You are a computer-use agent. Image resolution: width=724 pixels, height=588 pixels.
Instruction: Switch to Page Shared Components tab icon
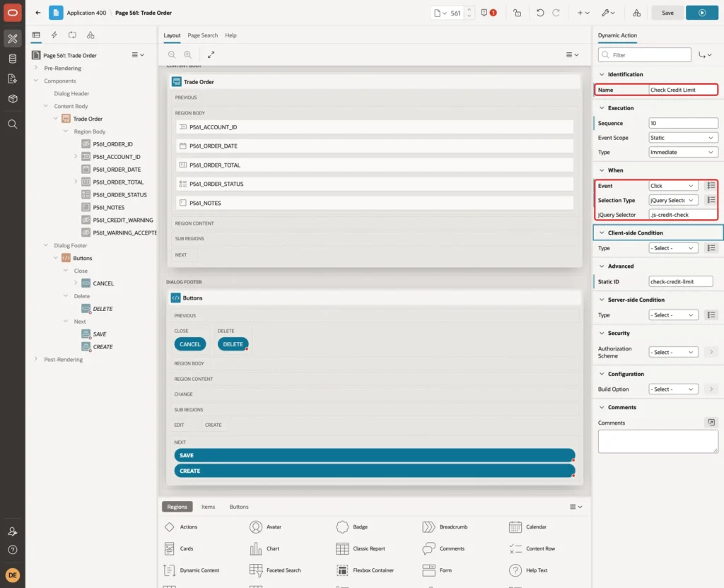click(90, 35)
